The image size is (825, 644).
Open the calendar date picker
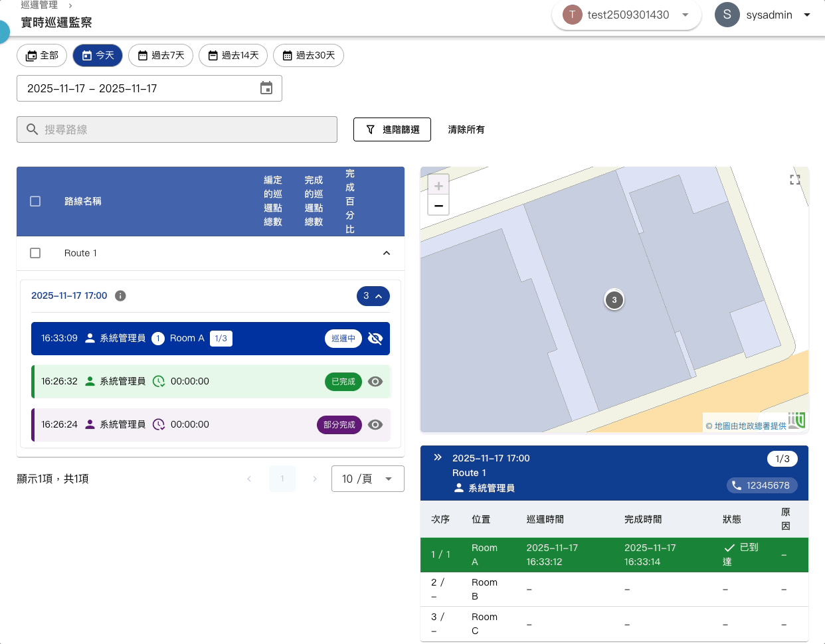(x=266, y=88)
